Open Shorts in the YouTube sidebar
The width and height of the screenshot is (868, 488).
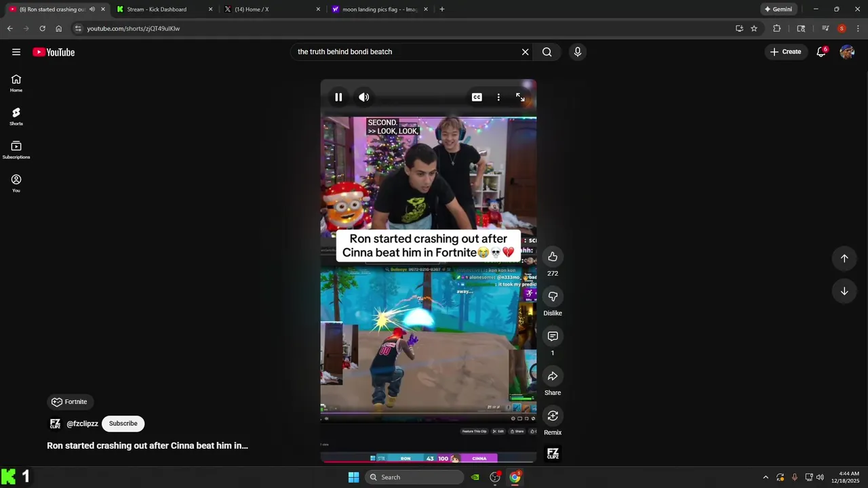(x=16, y=117)
